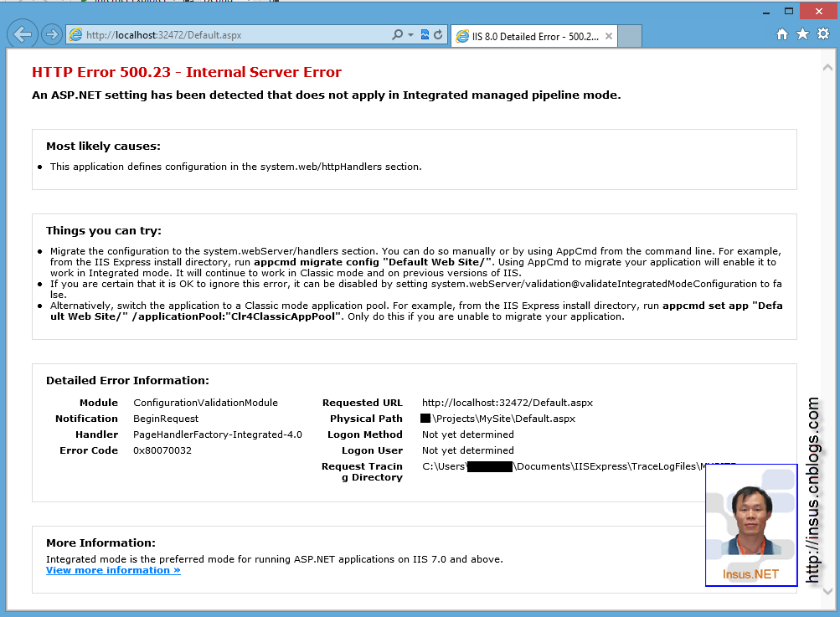
Task: Click the search magnifier in address bar
Action: 397,35
